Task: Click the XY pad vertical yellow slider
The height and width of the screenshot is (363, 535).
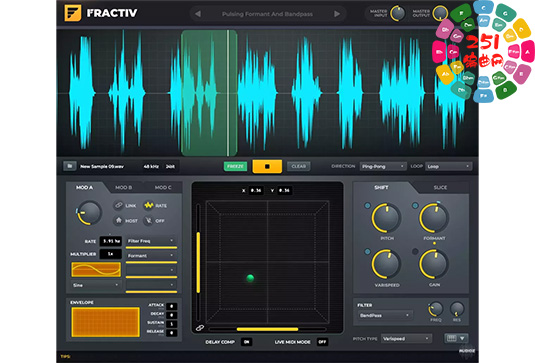Action: tap(198, 262)
